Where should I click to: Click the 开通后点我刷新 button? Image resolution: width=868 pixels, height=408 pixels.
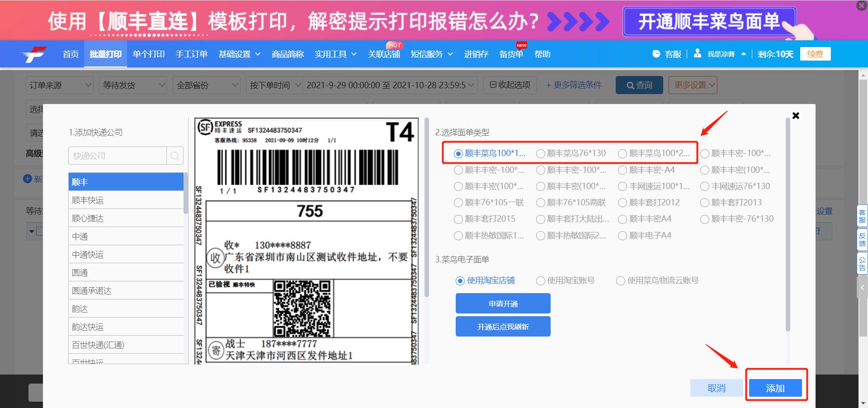point(503,327)
